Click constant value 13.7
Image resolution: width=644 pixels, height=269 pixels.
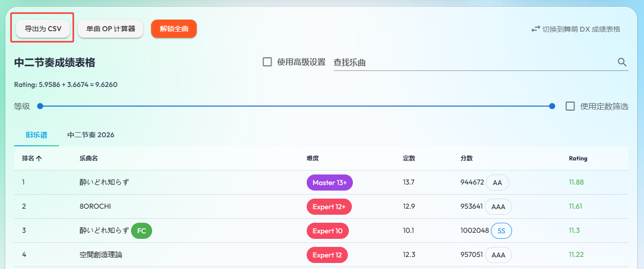point(409,183)
